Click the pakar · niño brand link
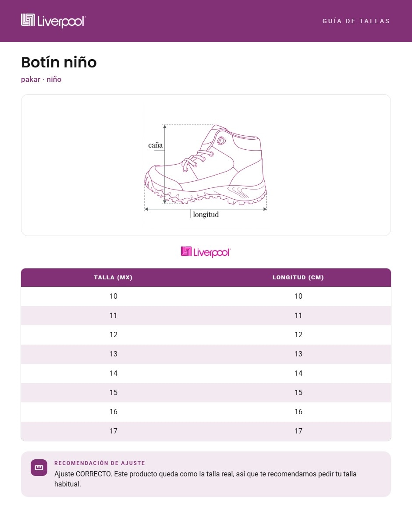412x532 pixels. (41, 79)
